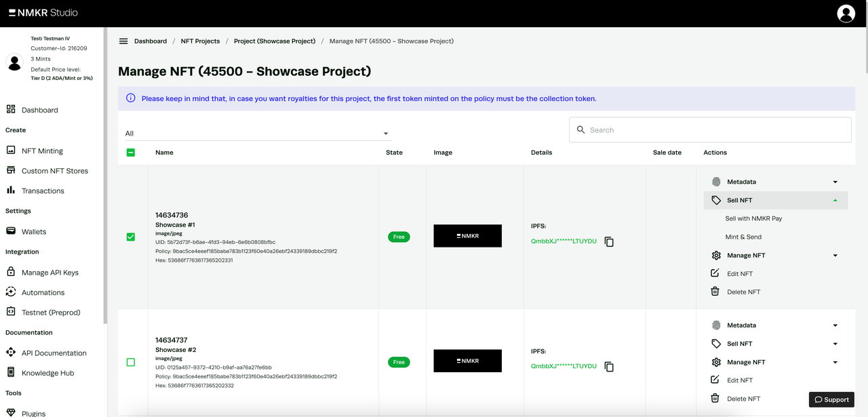This screenshot has width=868, height=417.
Task: Expand Sell NFT options for Showcase #2
Action: tap(835, 344)
